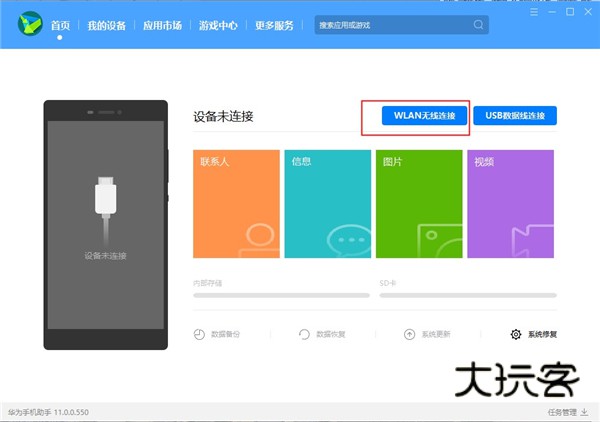The height and width of the screenshot is (422, 600).
Task: Click 系统更新 system update icon
Action: click(410, 334)
